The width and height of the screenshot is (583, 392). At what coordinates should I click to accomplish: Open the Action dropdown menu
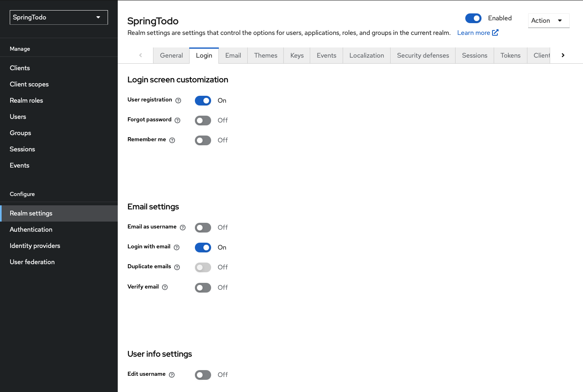pos(548,21)
